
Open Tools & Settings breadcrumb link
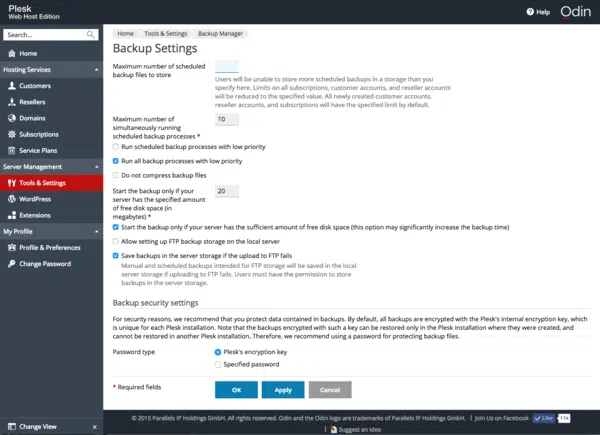point(166,34)
